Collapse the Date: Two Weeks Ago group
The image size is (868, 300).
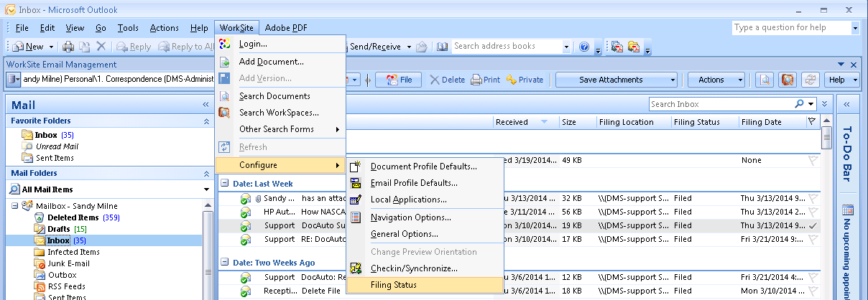[x=224, y=263]
